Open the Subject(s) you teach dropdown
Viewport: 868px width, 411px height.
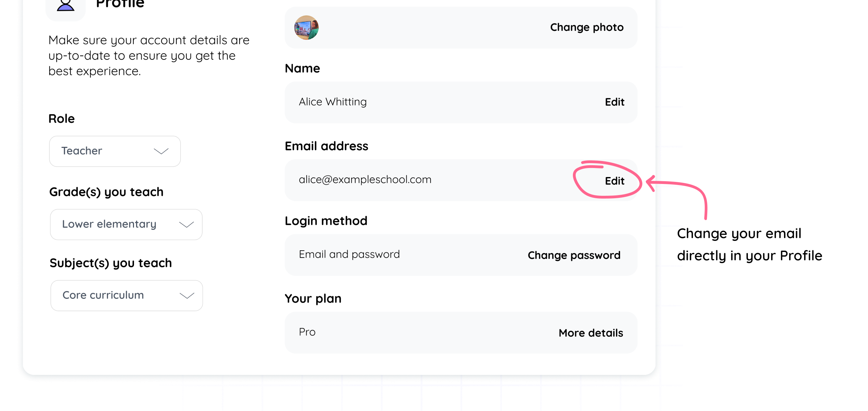click(126, 295)
